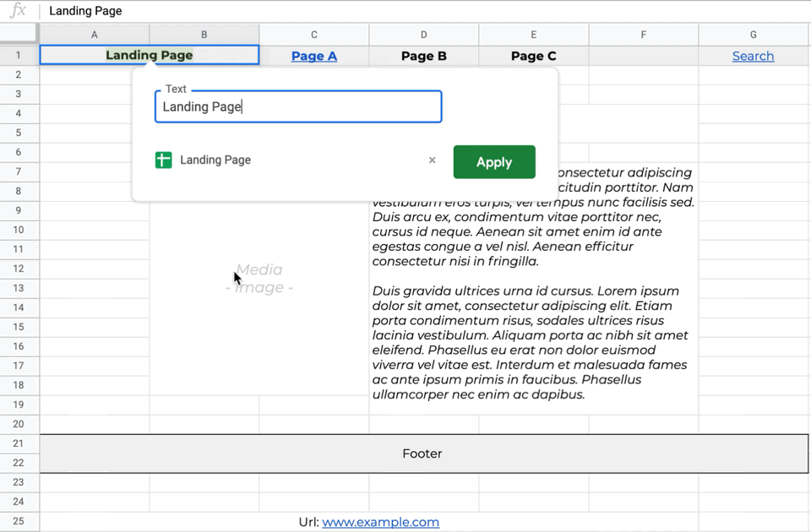Select column B header

[x=204, y=35]
